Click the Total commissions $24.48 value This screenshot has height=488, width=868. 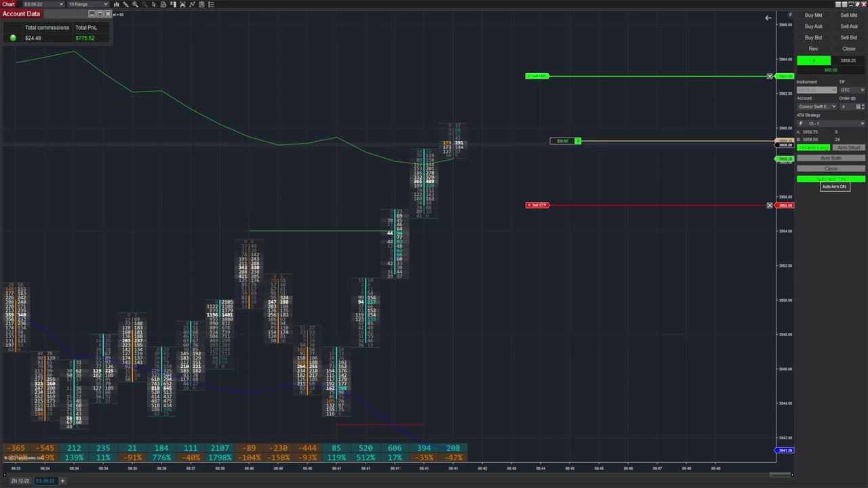pyautogui.click(x=33, y=38)
